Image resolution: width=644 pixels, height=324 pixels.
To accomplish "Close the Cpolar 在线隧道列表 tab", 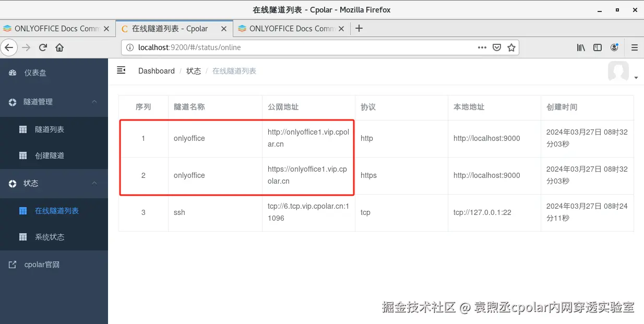I will pyautogui.click(x=225, y=29).
